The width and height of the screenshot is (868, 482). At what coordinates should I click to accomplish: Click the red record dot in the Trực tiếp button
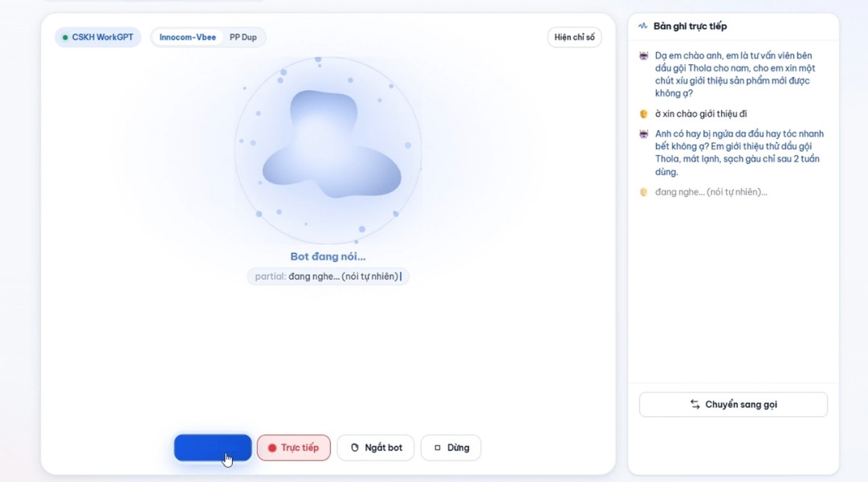point(272,447)
